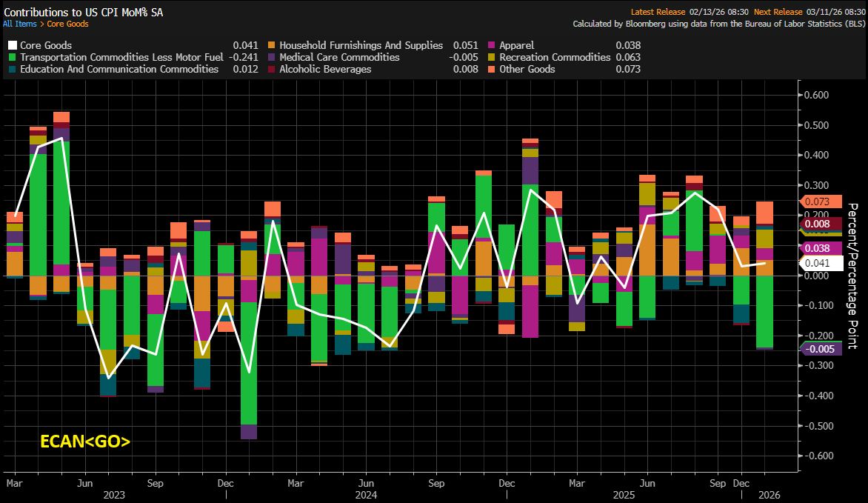Click the Bloomberg BLS data source note
The image size is (868, 503).
pyautogui.click(x=718, y=24)
